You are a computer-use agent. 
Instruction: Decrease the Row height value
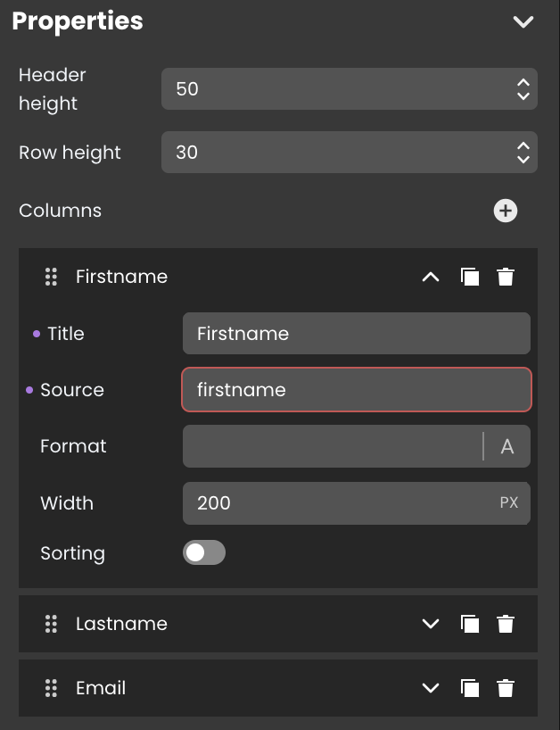(x=523, y=159)
